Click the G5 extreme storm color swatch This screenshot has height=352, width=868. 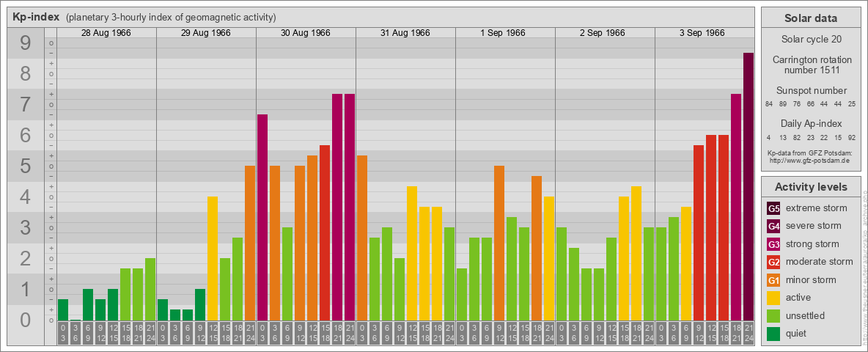773,208
